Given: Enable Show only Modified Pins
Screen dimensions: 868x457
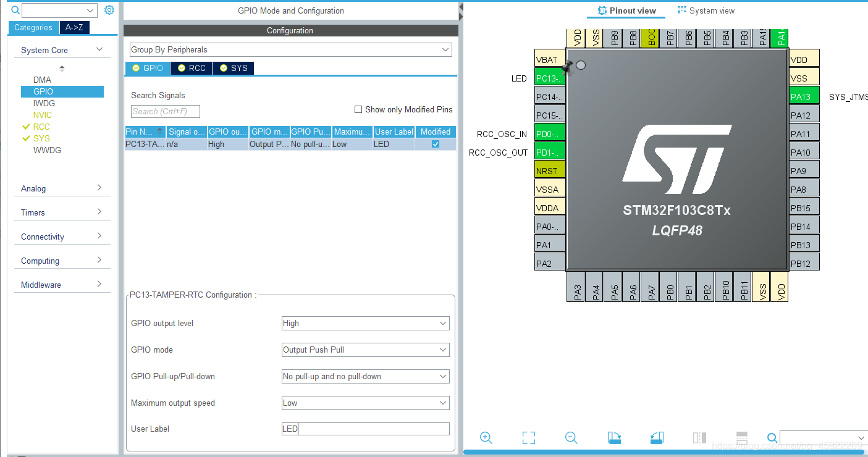Looking at the screenshot, I should click(x=358, y=109).
